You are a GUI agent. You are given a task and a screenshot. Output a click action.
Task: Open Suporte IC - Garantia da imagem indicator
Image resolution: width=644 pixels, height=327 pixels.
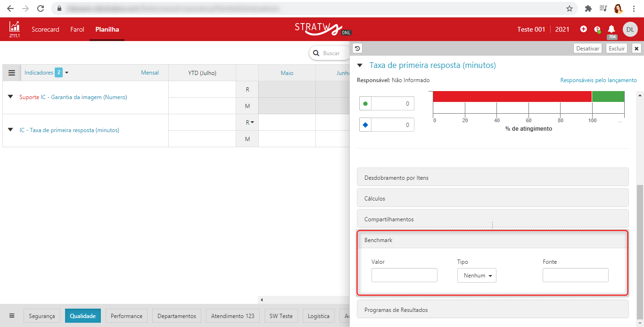coord(73,97)
